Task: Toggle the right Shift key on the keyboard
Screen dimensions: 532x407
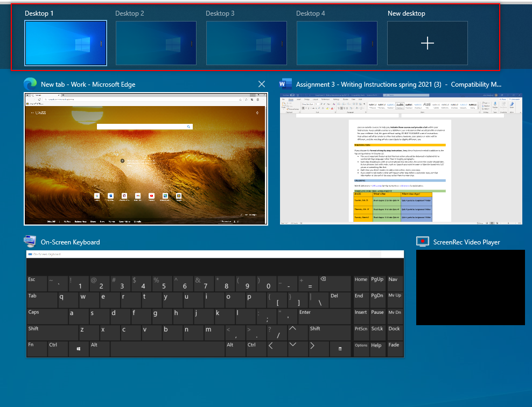Action: 329,333
